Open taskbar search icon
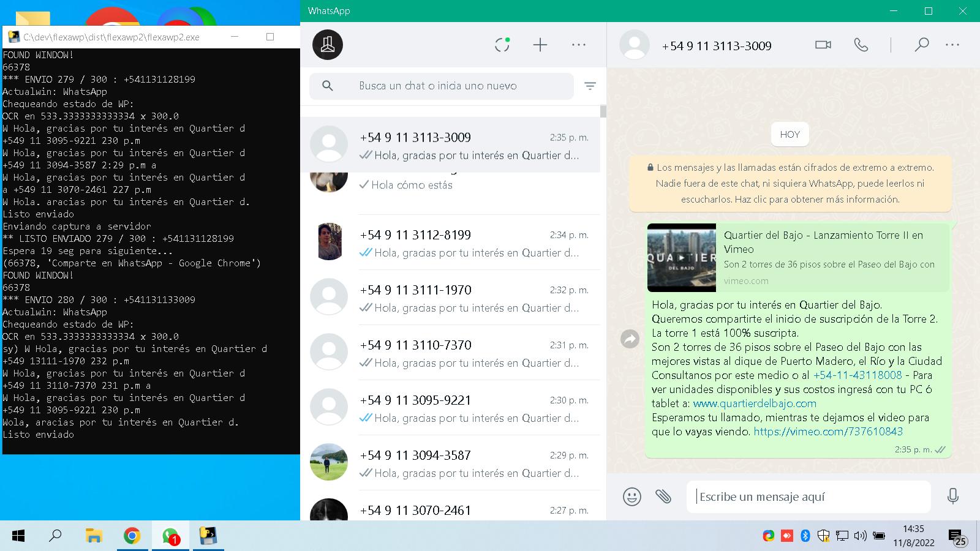 point(55,536)
